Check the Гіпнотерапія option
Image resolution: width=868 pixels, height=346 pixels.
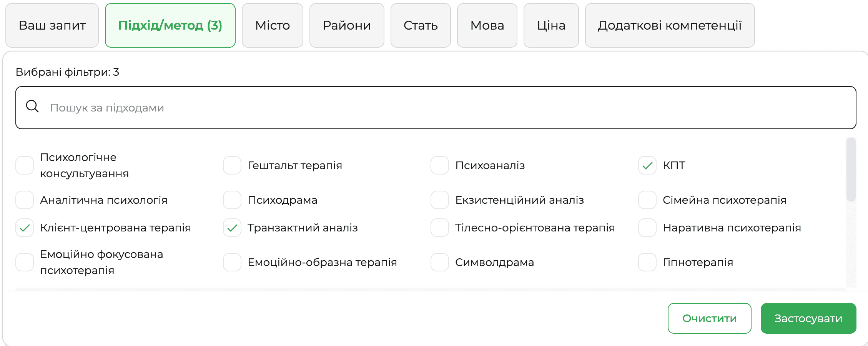point(647,262)
